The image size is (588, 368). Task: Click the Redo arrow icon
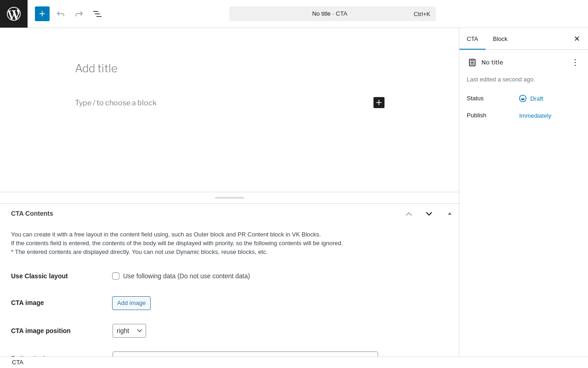pos(79,14)
